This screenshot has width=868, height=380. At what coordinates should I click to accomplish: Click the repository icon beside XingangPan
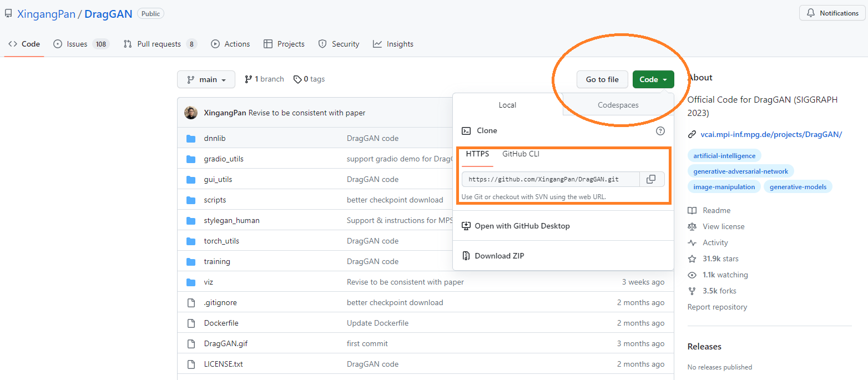(8, 13)
